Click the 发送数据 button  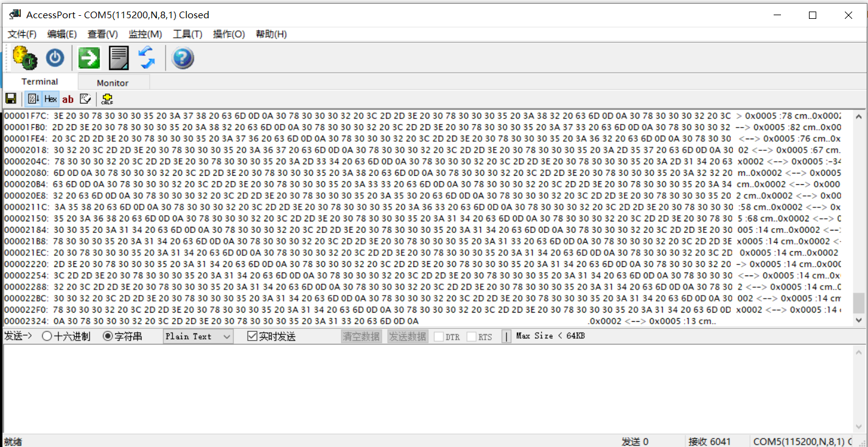click(407, 336)
